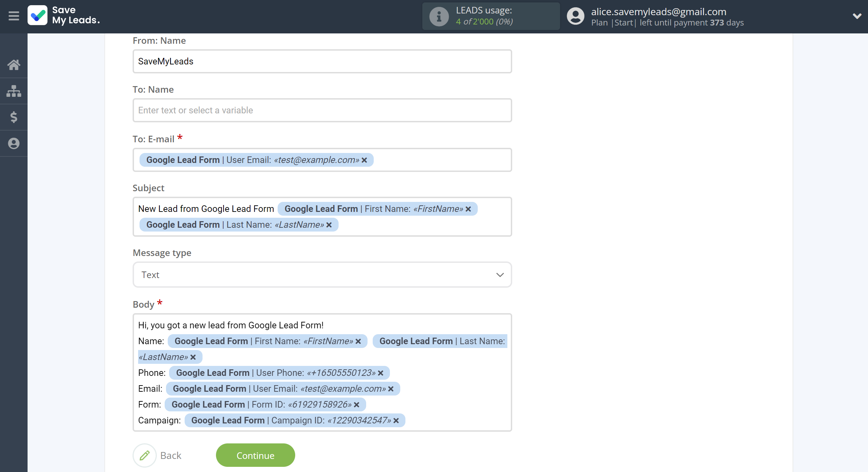Remove Campaign ID tag from Body
The height and width of the screenshot is (472, 868).
396,421
